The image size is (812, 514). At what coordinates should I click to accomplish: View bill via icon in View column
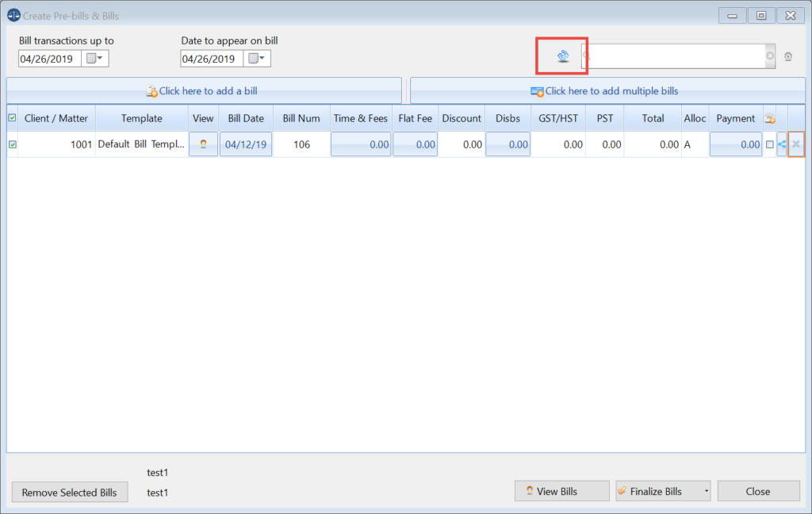point(203,144)
